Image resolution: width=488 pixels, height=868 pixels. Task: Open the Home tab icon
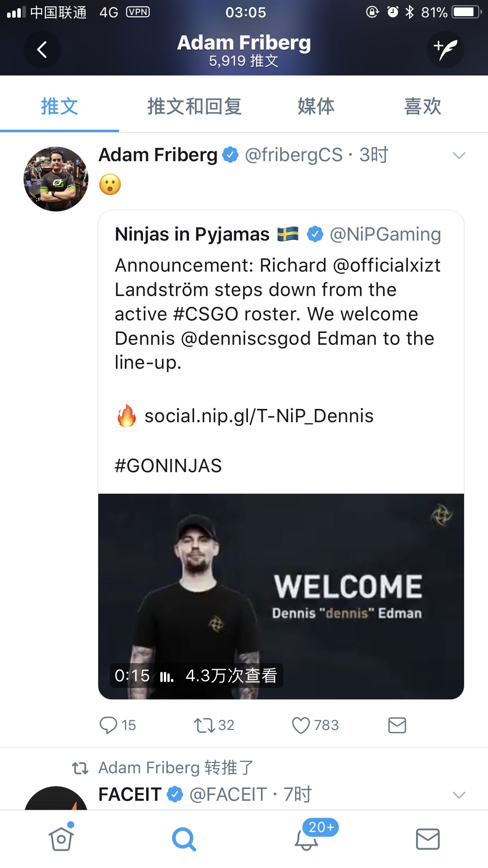pos(61,839)
